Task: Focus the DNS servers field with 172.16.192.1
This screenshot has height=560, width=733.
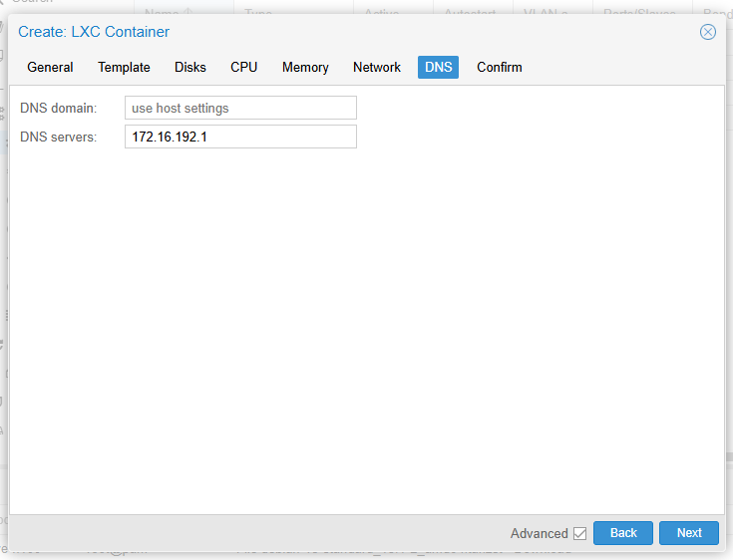Action: point(240,137)
